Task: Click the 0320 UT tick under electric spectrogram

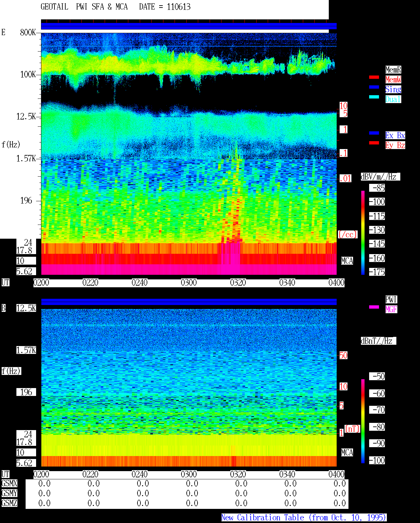Action: point(238,282)
